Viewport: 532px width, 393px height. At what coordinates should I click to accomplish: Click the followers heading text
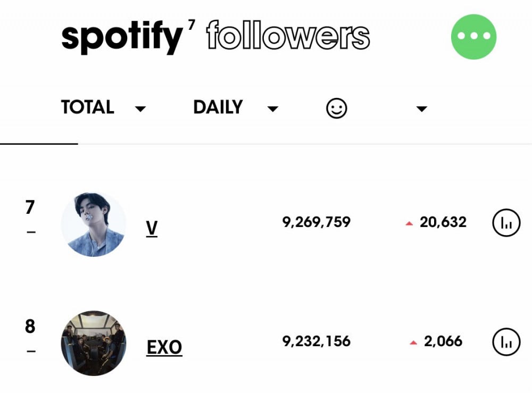(288, 35)
